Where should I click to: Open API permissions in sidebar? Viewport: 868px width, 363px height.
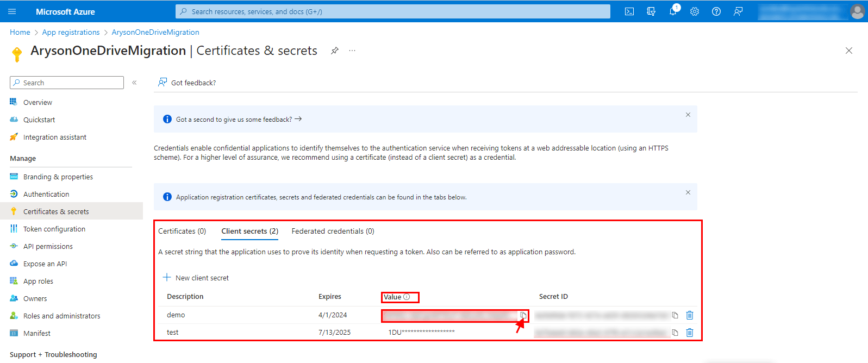[48, 246]
